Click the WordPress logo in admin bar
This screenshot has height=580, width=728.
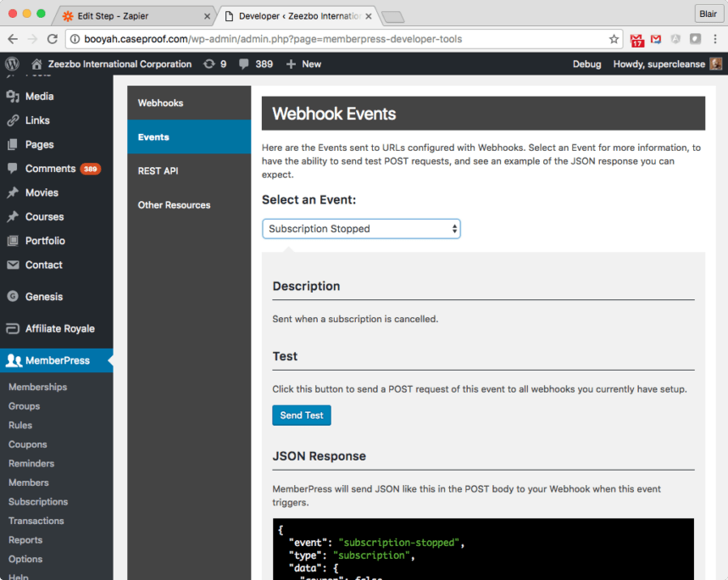12,64
